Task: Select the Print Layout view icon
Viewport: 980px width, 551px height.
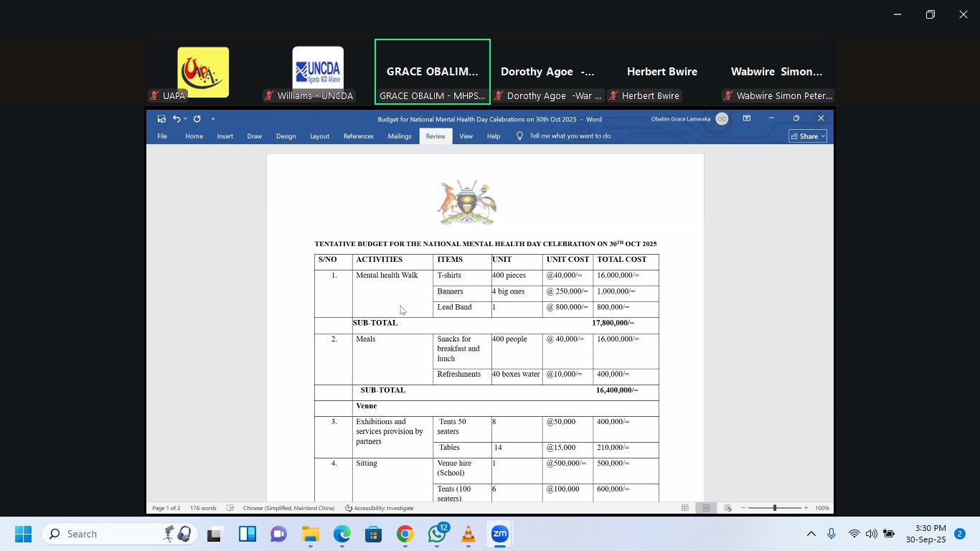Action: pyautogui.click(x=707, y=508)
